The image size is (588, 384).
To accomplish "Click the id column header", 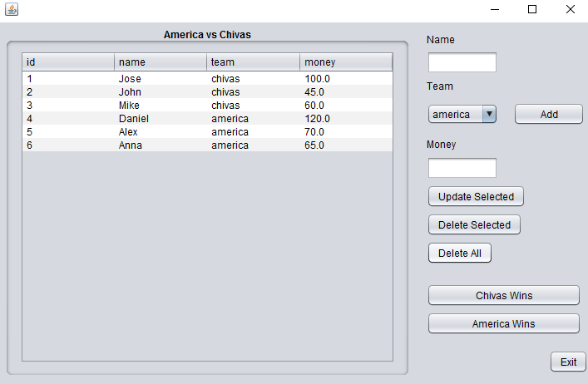I will (68, 62).
